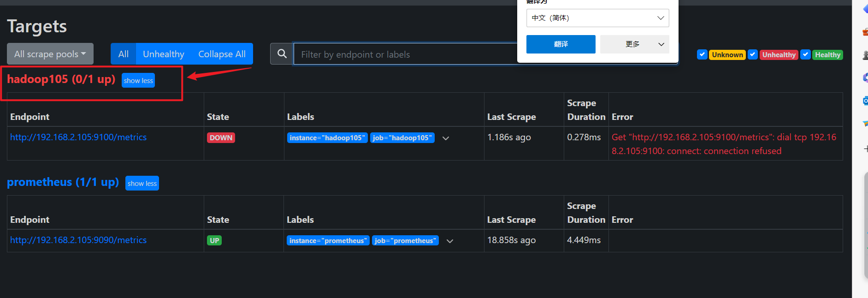Click the prometheus table's Last Scrape column header
Viewport: 868px width, 298px height.
(511, 220)
